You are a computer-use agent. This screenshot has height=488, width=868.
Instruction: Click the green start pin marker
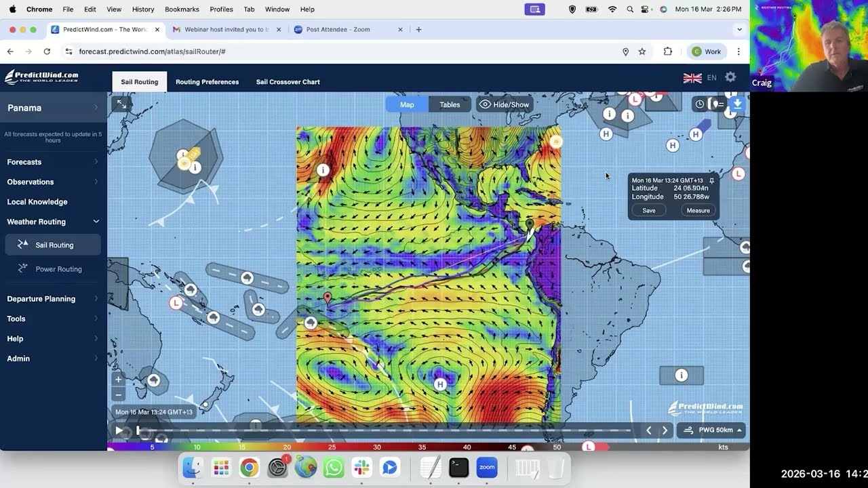pos(530,224)
